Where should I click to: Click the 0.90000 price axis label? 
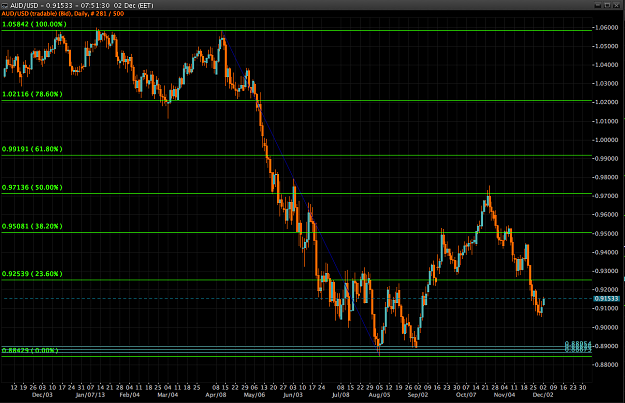coord(606,327)
